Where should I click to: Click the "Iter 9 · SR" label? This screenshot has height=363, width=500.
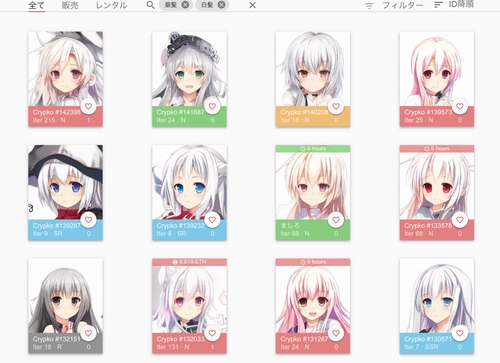click(48, 233)
